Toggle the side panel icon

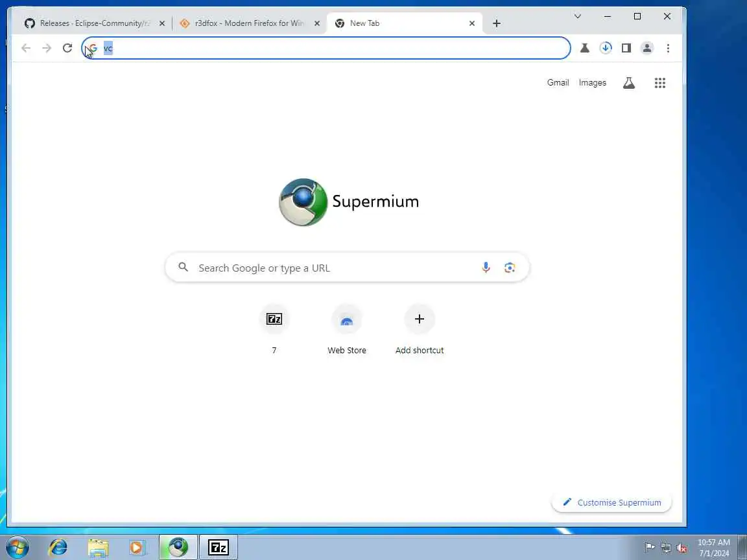[x=626, y=48]
